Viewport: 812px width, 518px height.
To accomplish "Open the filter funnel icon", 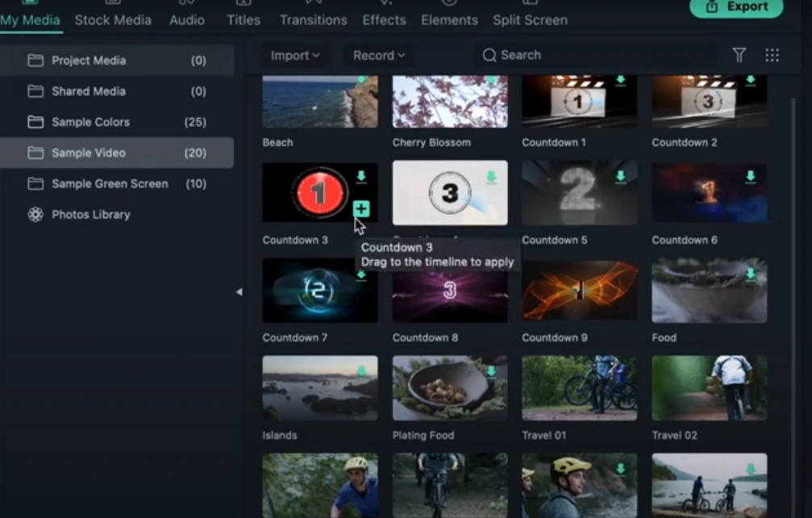I will tap(739, 55).
